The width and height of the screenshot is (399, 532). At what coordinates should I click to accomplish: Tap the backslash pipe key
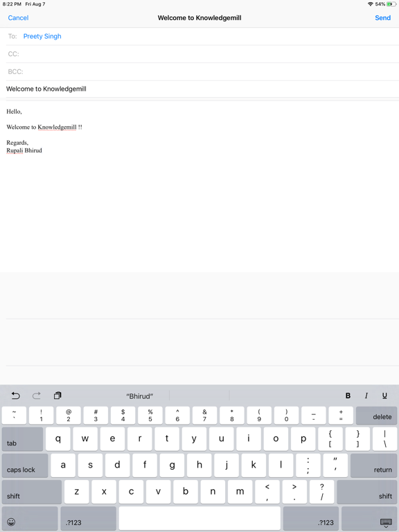pos(384,438)
